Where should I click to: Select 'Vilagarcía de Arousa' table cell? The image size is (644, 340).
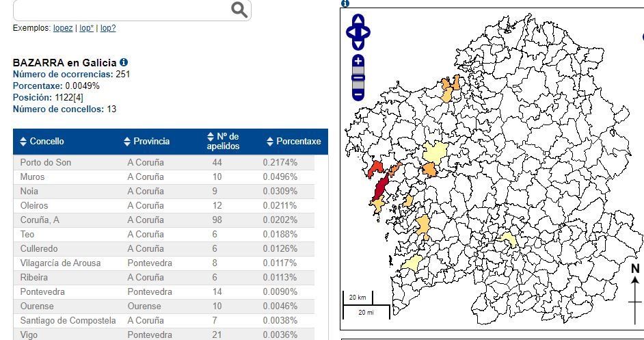[60, 263]
